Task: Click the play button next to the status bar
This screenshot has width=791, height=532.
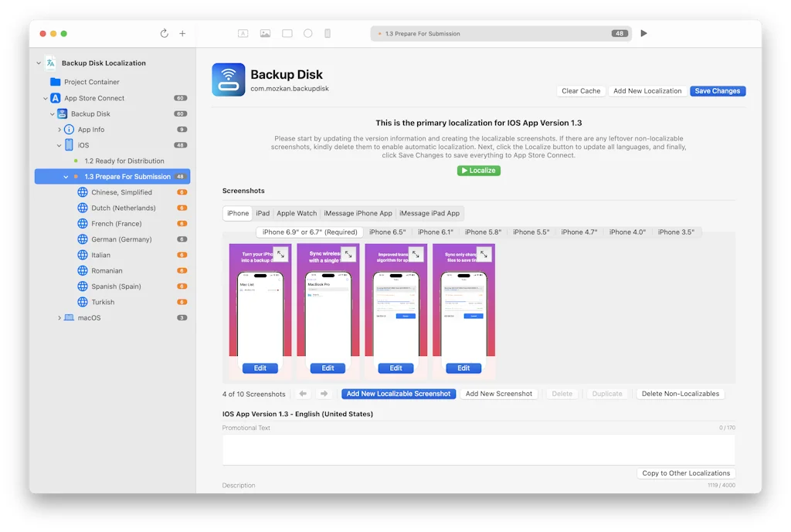Action: [x=643, y=33]
